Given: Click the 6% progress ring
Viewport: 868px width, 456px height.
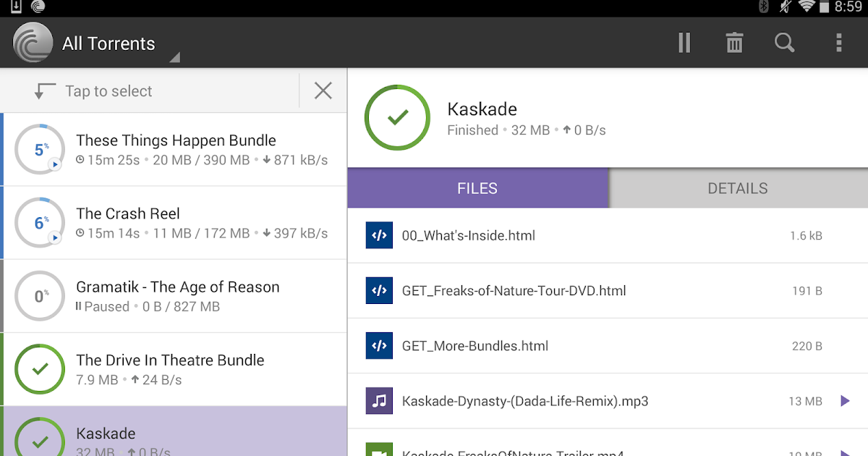Looking at the screenshot, I should [40, 223].
